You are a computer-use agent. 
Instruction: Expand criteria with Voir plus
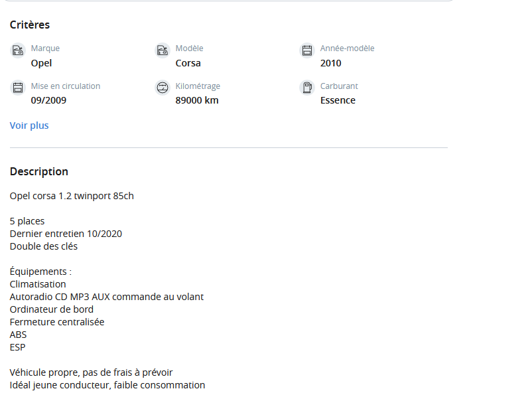pos(29,125)
